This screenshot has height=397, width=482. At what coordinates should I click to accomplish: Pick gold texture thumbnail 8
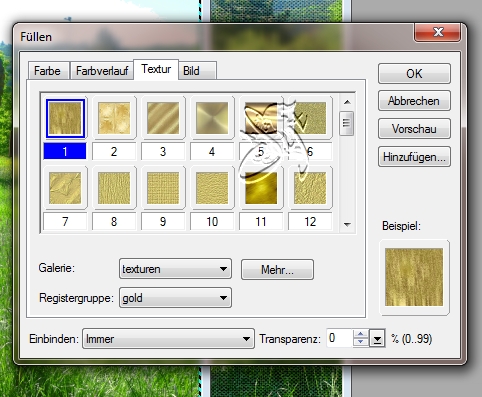tap(114, 188)
